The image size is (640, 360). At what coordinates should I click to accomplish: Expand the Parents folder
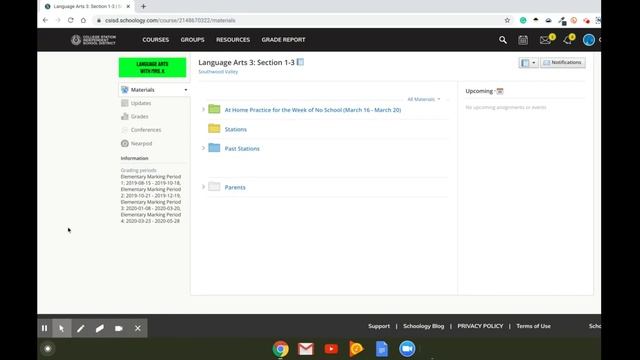[203, 187]
